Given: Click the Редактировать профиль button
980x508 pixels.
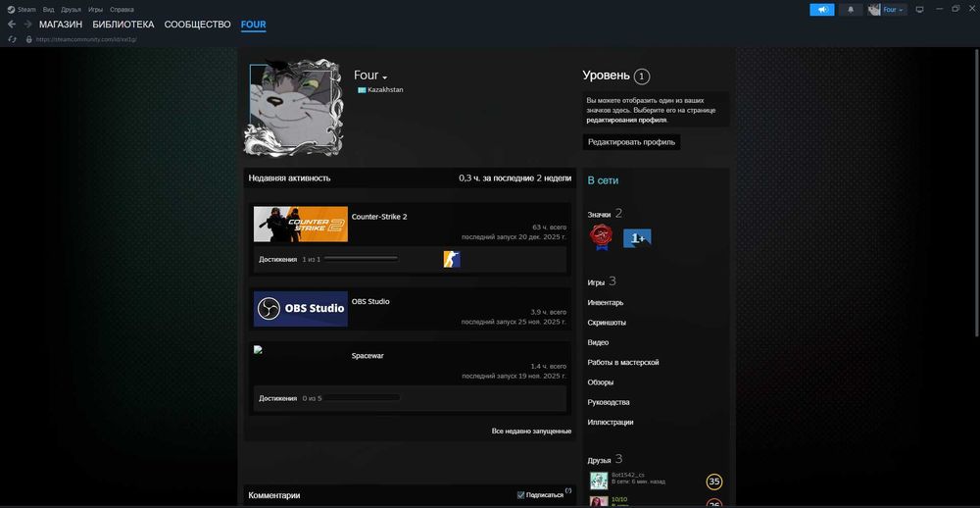Looking at the screenshot, I should [631, 142].
